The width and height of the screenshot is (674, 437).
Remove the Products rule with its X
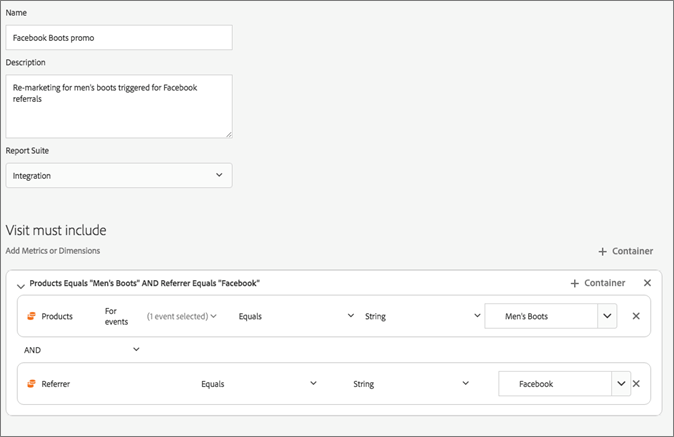pyautogui.click(x=636, y=316)
